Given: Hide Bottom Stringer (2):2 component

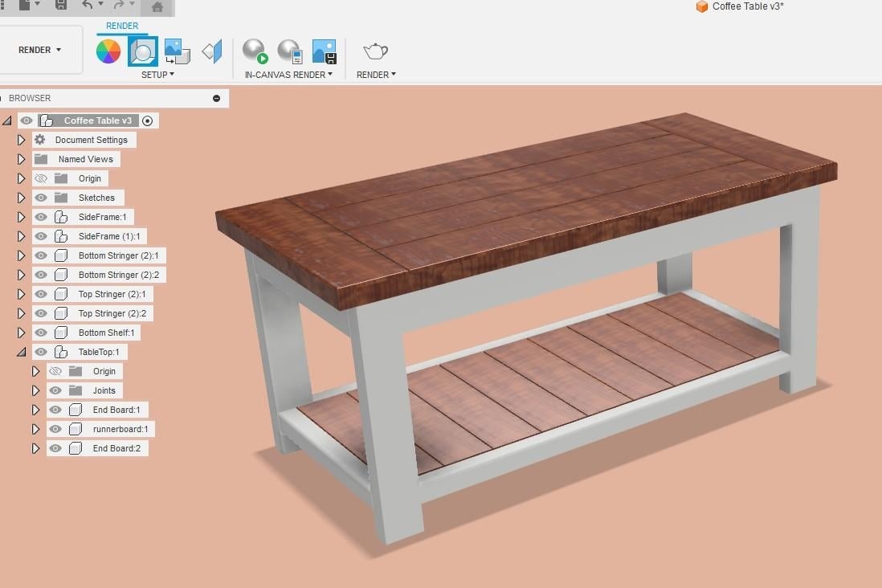Looking at the screenshot, I should 40,275.
